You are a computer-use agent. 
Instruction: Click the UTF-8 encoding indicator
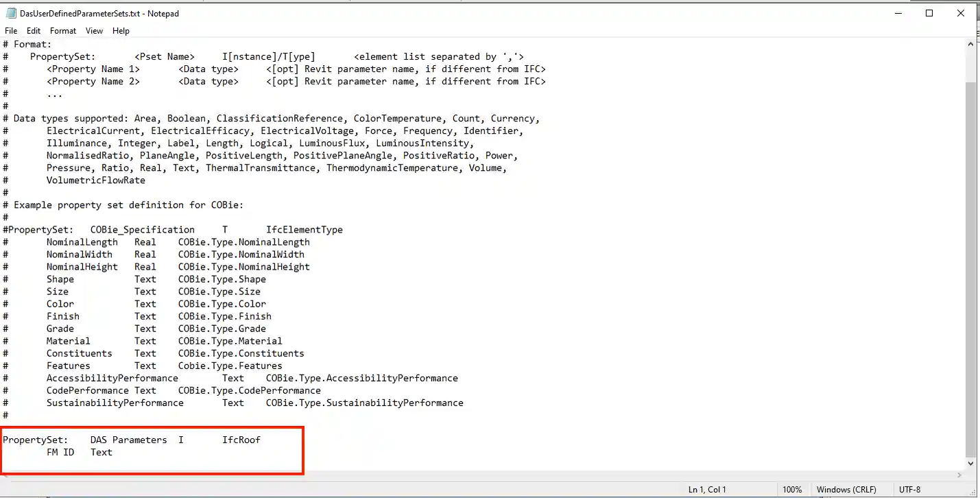[x=909, y=489]
